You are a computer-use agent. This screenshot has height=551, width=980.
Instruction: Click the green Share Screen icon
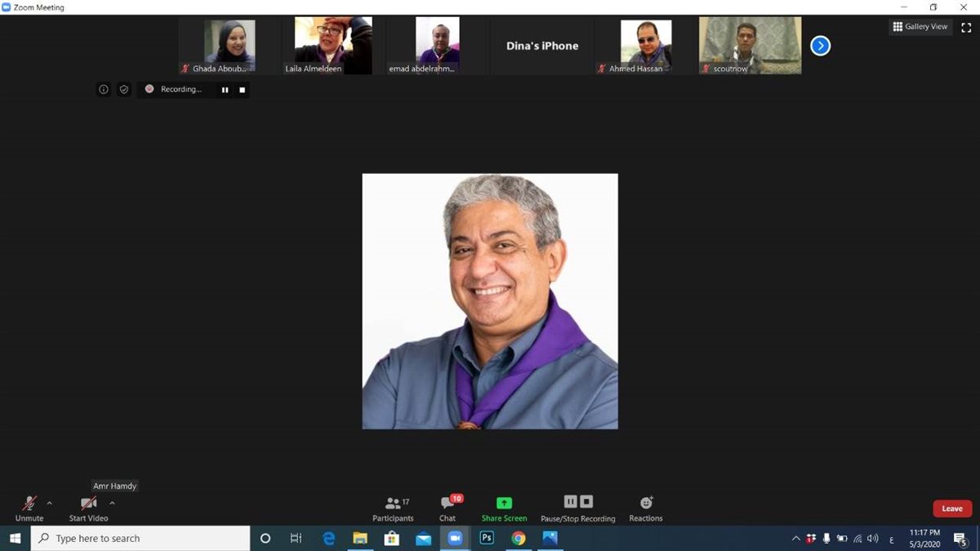504,503
